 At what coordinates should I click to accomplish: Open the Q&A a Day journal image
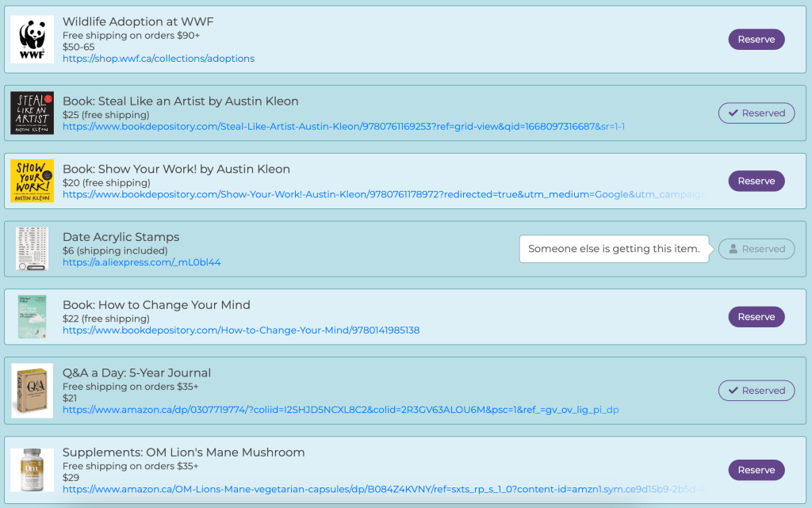pyautogui.click(x=32, y=391)
